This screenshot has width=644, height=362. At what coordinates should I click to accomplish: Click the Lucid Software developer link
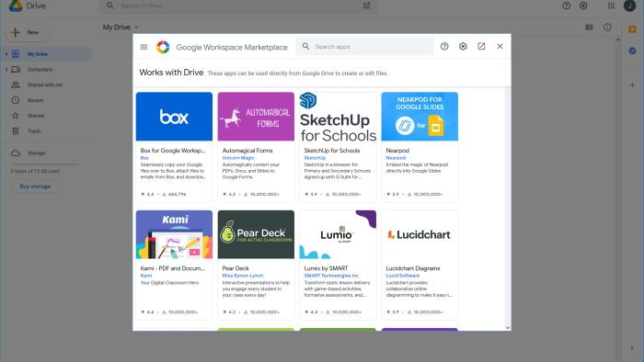click(x=403, y=276)
